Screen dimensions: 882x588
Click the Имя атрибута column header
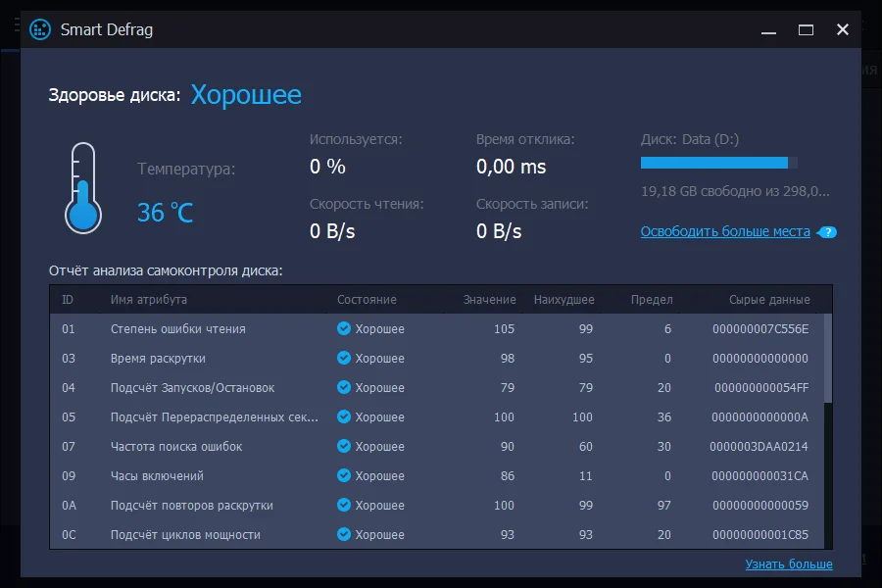[x=149, y=299]
